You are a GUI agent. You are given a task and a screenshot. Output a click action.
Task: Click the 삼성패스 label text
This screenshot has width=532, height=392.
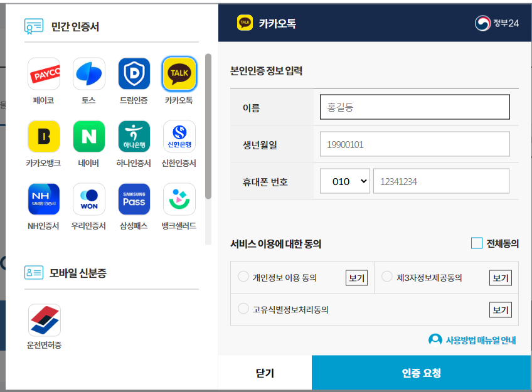click(x=134, y=226)
